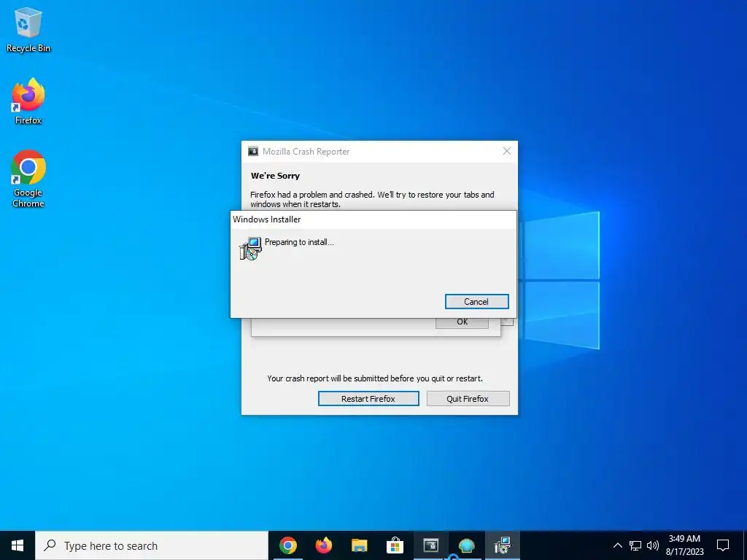Click the crash report submission notice text
Image resolution: width=747 pixels, height=560 pixels.
(x=375, y=378)
